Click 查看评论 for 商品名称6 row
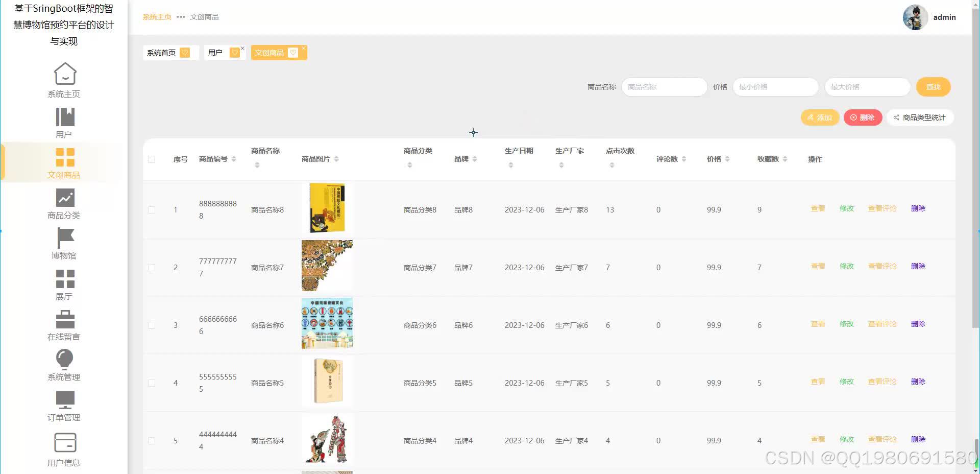This screenshot has height=474, width=980. 882,324
